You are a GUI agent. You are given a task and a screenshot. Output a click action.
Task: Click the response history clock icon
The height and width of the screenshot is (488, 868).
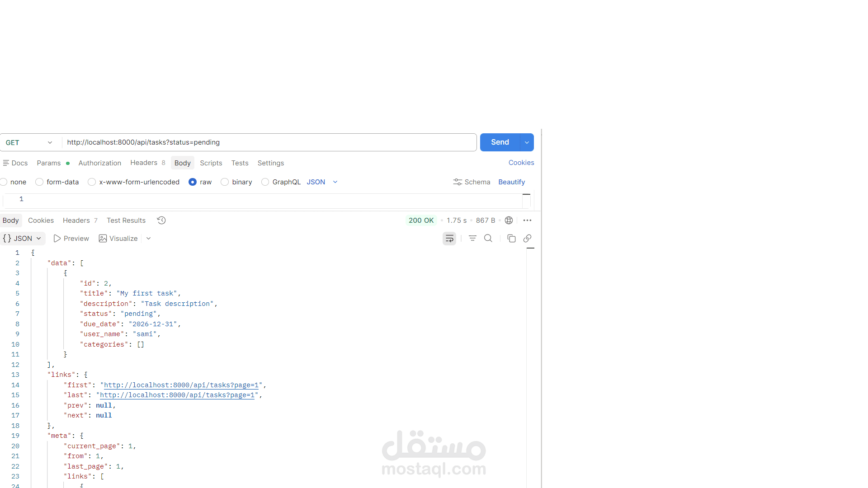pyautogui.click(x=161, y=221)
